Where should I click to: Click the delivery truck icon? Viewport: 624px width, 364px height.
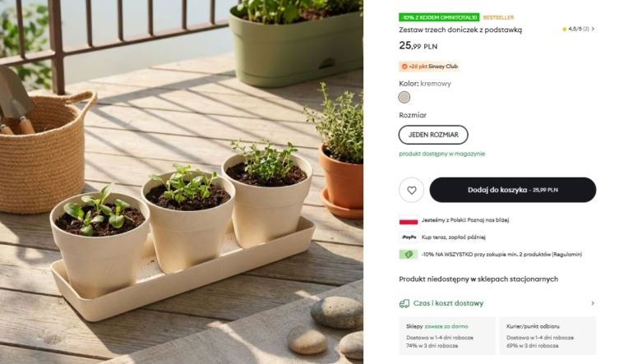click(x=404, y=303)
